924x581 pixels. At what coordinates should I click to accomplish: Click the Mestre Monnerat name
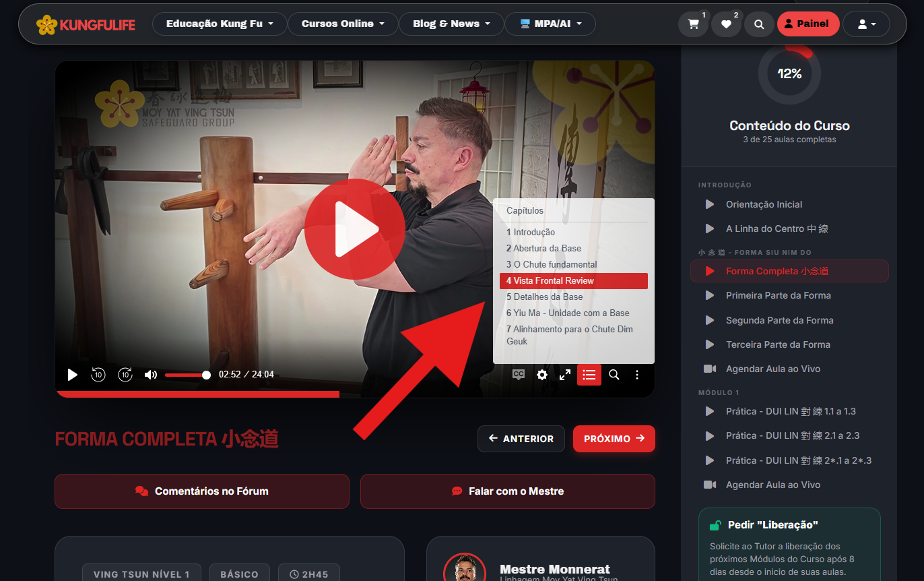555,569
